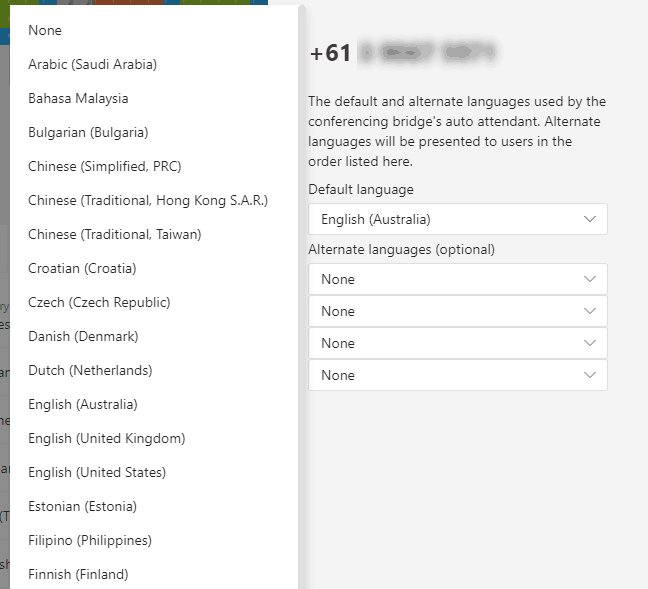Select Bulgarian (Bulgaria) option
648x589 pixels.
88,133
